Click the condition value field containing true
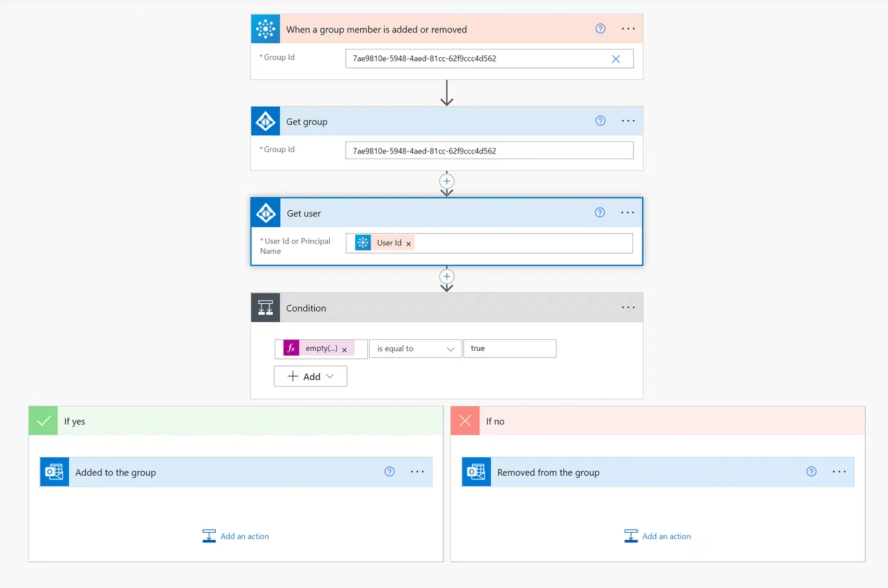The height and width of the screenshot is (588, 888). 510,349
